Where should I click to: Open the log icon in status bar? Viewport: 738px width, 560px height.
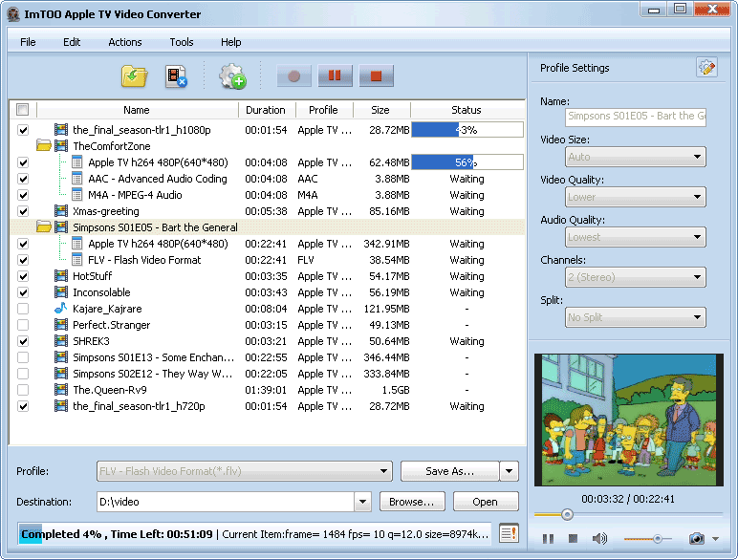(x=509, y=533)
